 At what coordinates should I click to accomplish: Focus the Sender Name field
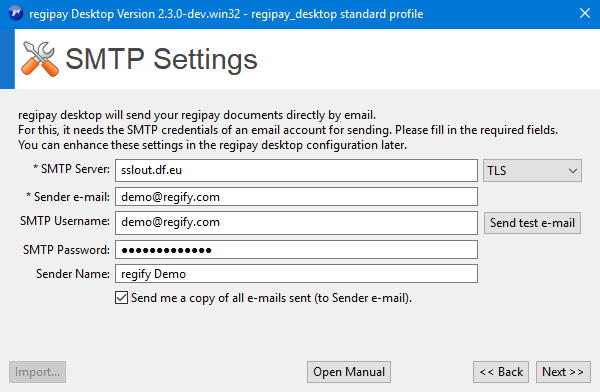(x=296, y=274)
